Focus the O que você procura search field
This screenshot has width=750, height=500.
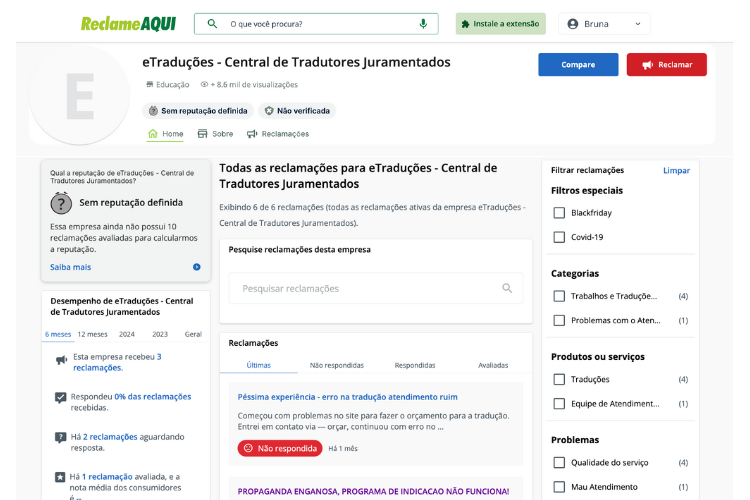point(317,24)
